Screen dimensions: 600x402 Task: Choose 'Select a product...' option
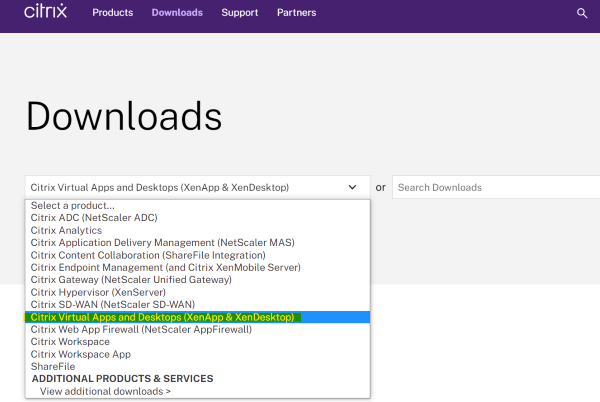coord(197,205)
